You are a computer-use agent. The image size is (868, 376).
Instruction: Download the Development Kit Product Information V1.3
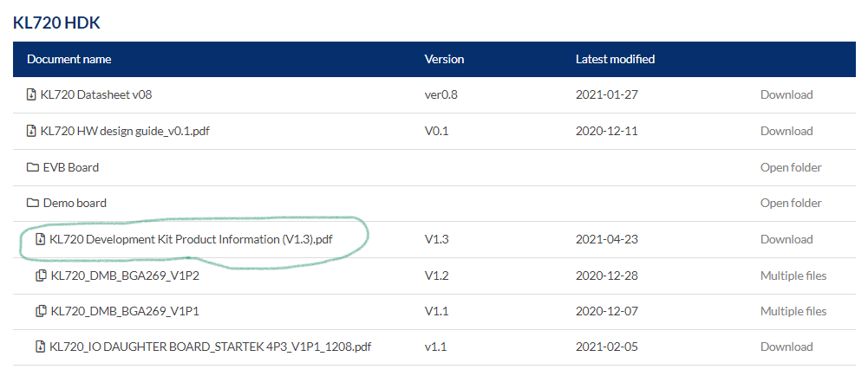coord(786,239)
